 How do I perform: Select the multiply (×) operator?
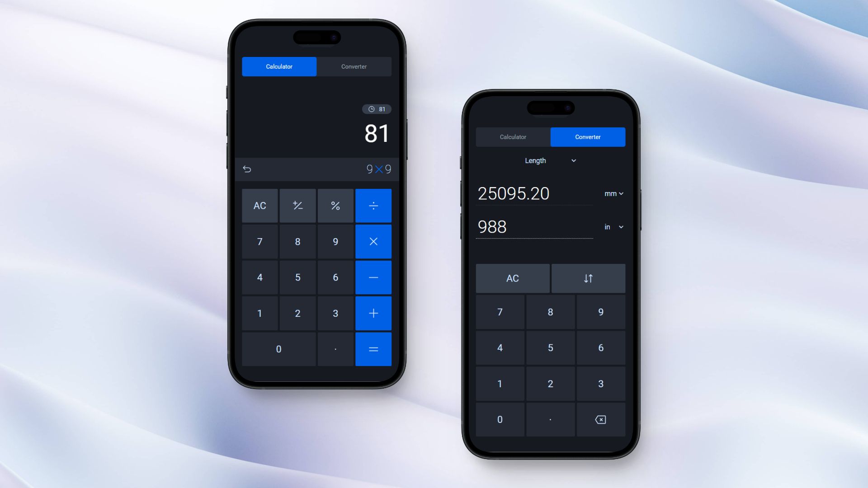pyautogui.click(x=373, y=241)
